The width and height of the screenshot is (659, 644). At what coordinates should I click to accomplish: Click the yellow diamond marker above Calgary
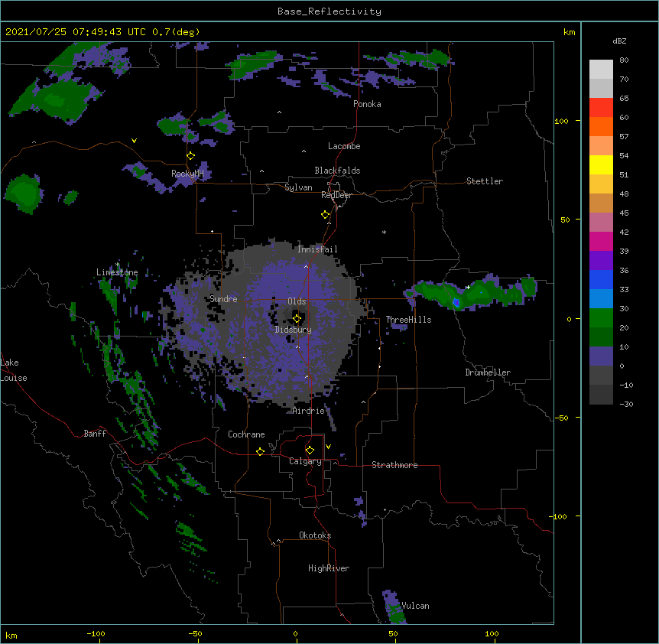[310, 450]
